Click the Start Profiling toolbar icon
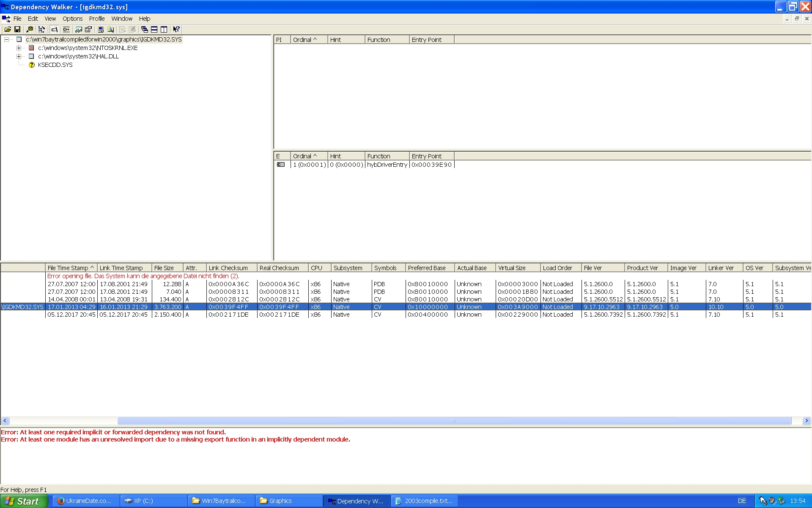 [123, 29]
